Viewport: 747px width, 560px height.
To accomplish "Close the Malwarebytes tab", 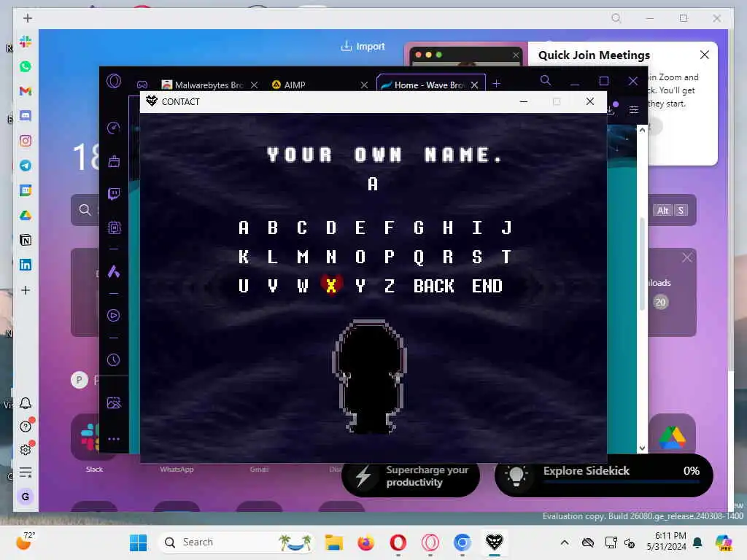I will click(255, 85).
